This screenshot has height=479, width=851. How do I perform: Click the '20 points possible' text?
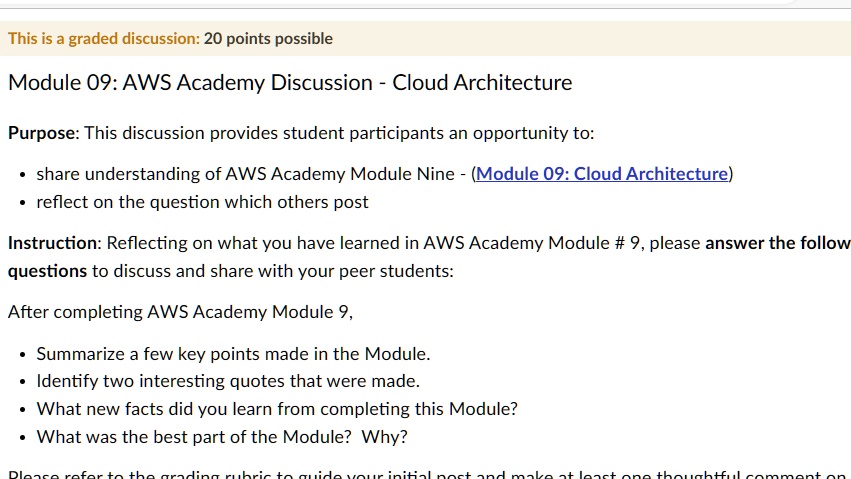coord(268,39)
